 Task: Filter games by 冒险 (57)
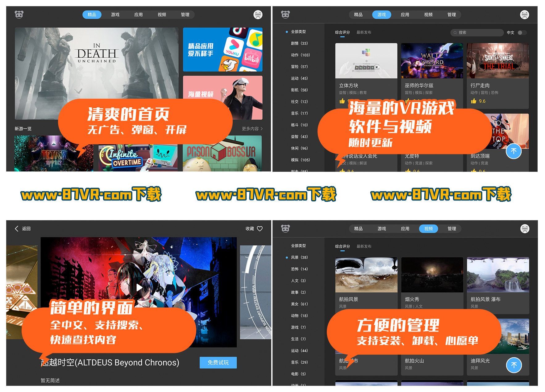(x=299, y=67)
